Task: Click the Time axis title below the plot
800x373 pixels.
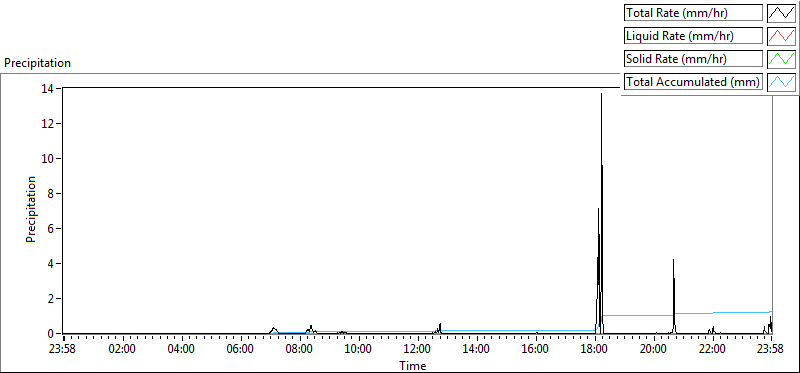Action: tap(412, 365)
